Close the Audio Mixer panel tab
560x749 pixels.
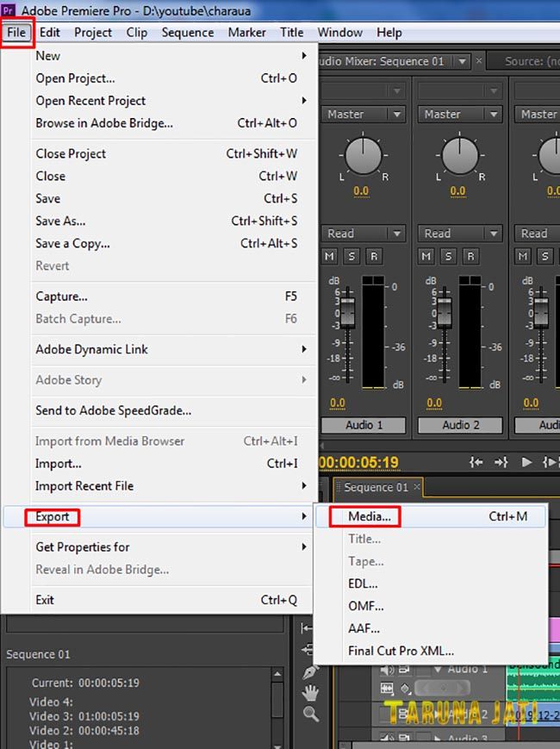[479, 60]
